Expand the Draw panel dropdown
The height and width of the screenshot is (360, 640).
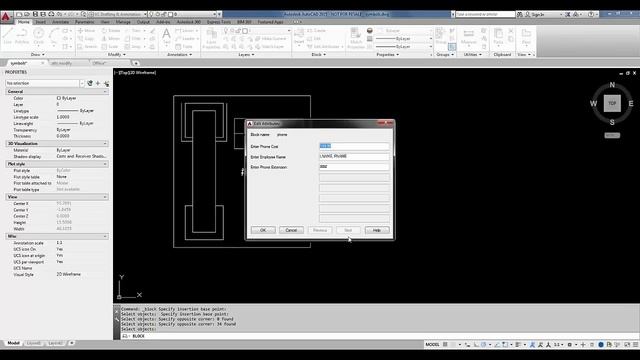point(38,54)
